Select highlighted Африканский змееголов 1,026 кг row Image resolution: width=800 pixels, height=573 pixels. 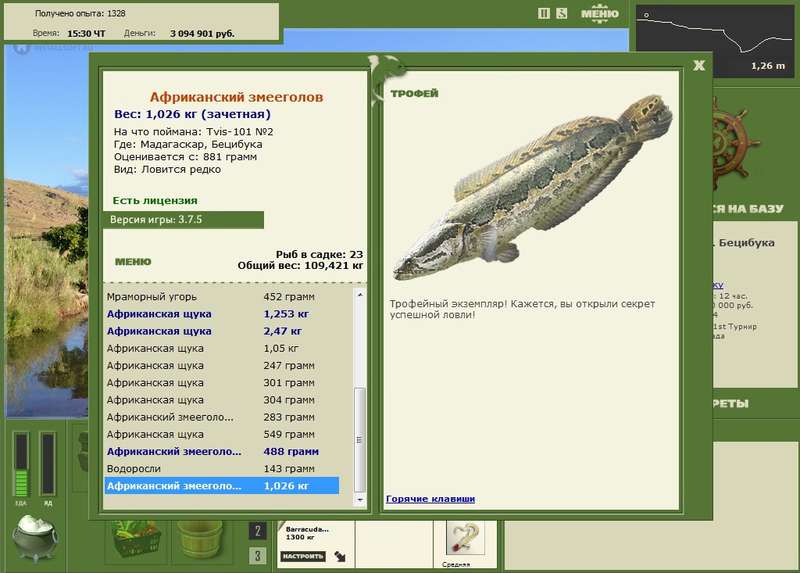click(x=222, y=486)
